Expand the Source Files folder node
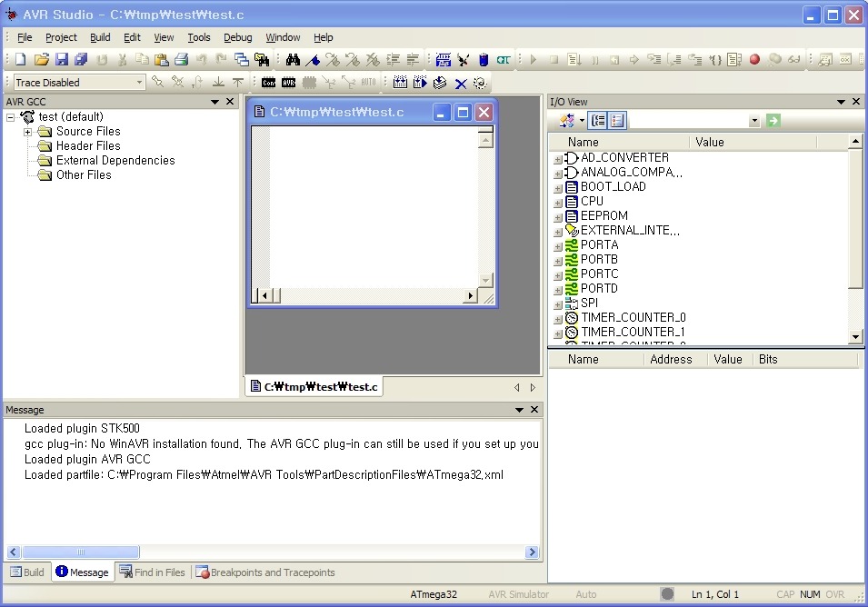 (x=27, y=132)
